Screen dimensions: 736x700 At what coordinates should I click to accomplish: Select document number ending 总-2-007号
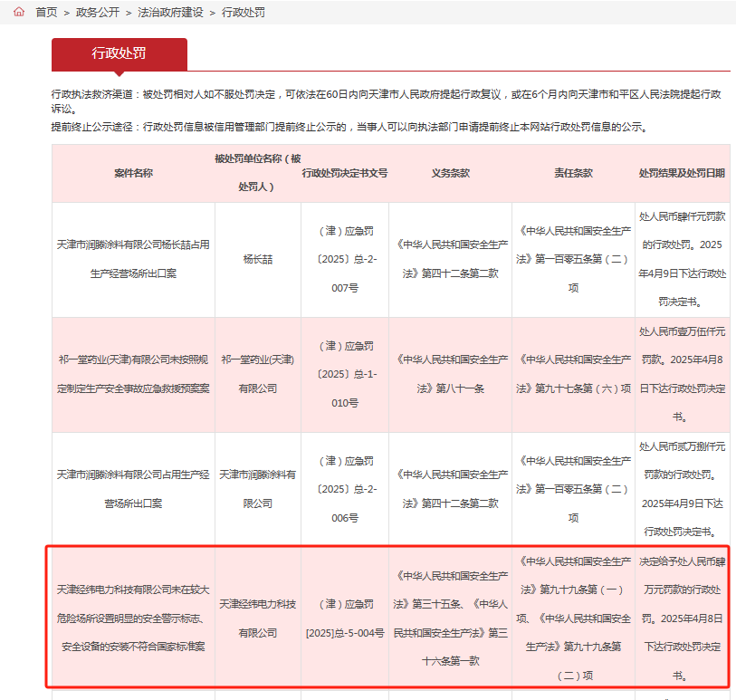point(345,259)
